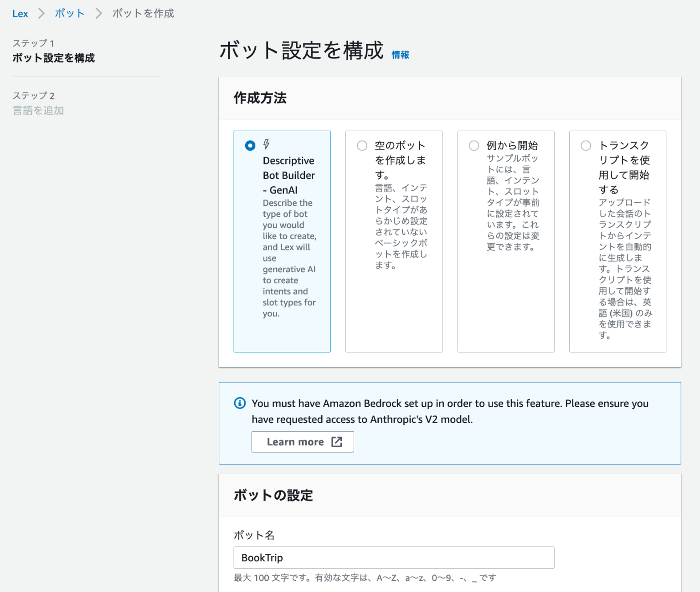Select the 例から開始 radio button

coord(474,146)
